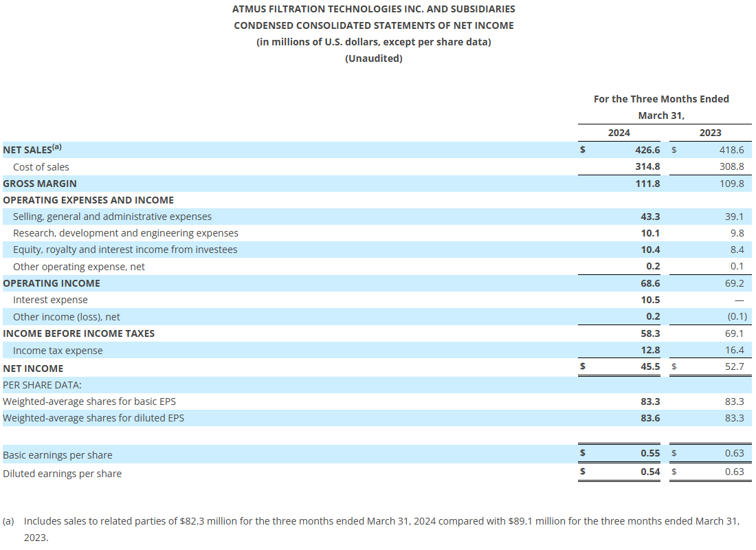Click the NET INCOME row label
Image resolution: width=756 pixels, height=550 pixels.
pos(33,368)
